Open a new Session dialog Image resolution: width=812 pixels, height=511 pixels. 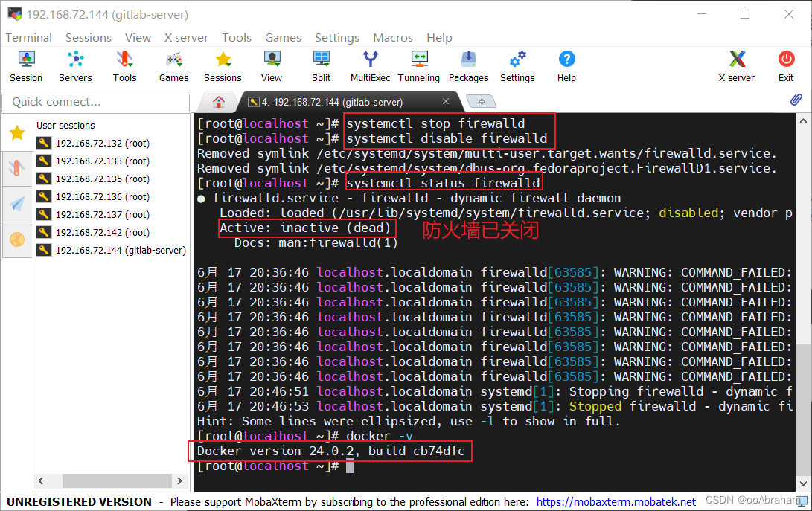click(26, 65)
